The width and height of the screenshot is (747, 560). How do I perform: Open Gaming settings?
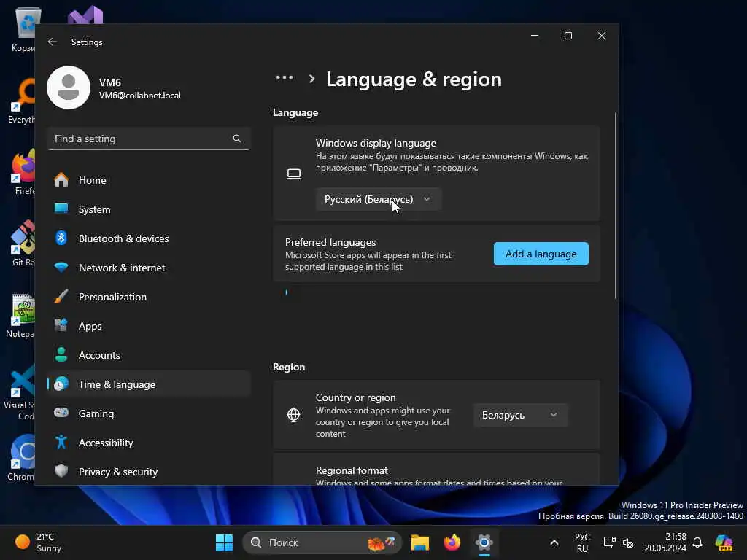tap(149, 413)
